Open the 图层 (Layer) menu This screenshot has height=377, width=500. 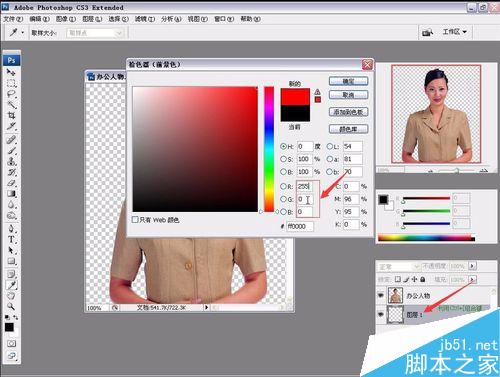(x=92, y=19)
